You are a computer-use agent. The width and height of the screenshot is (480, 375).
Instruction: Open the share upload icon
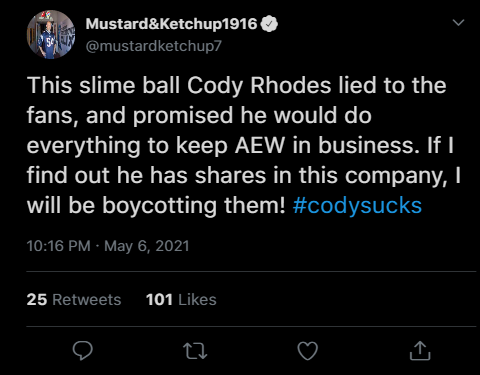[x=420, y=351]
